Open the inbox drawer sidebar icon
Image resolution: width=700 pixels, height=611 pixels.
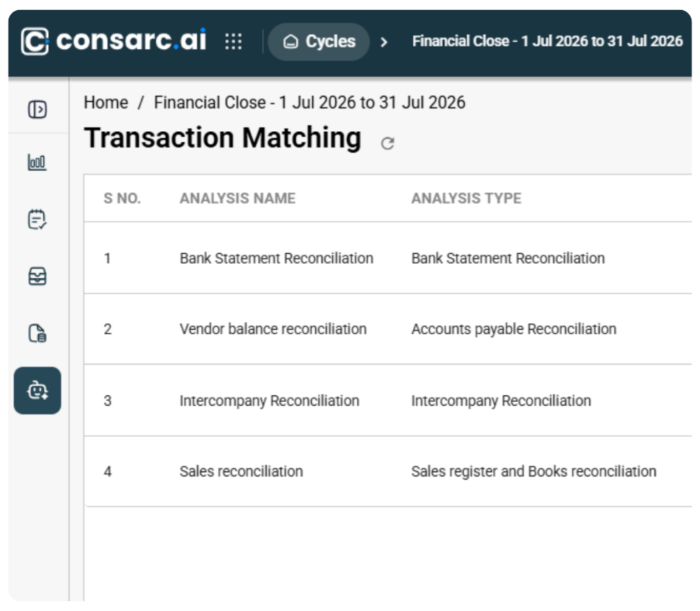tap(37, 276)
